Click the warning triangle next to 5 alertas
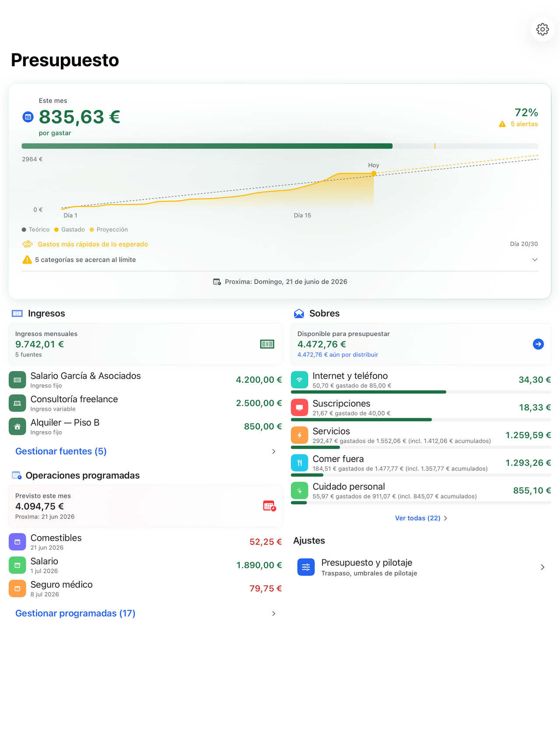Screen dimensions: 560x747 click(x=502, y=124)
